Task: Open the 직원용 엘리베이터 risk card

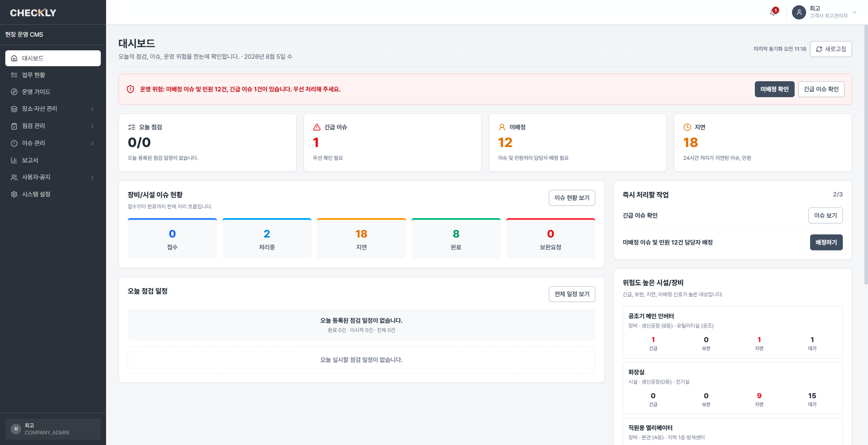Action: tap(733, 432)
